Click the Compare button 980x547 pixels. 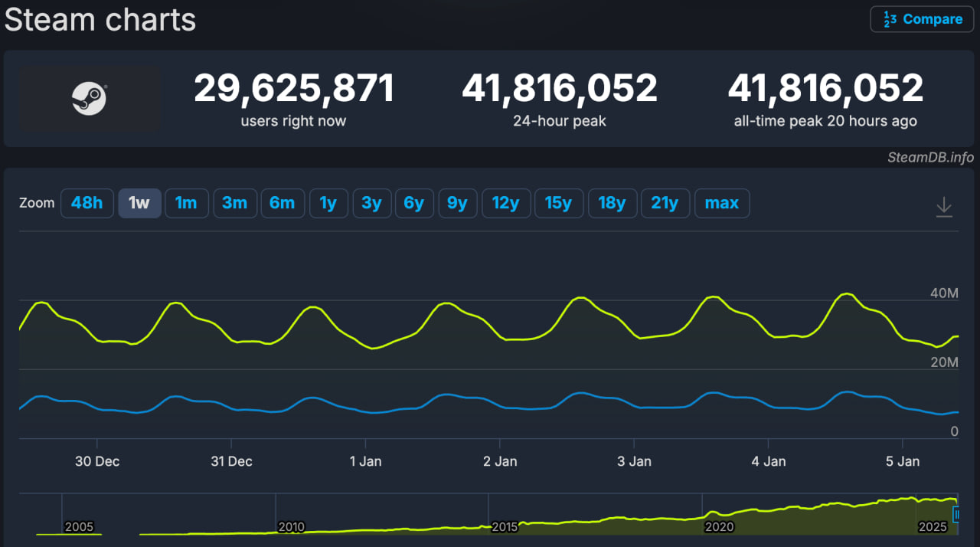922,19
